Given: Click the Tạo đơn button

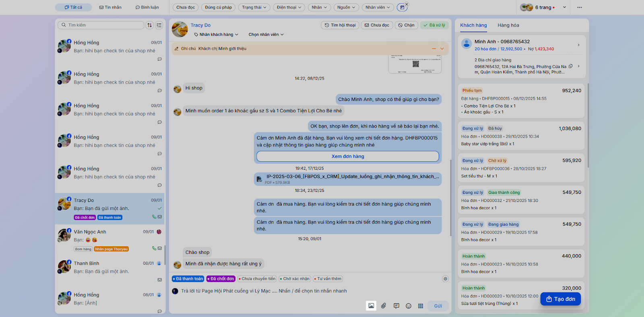Looking at the screenshot, I should click(560, 299).
